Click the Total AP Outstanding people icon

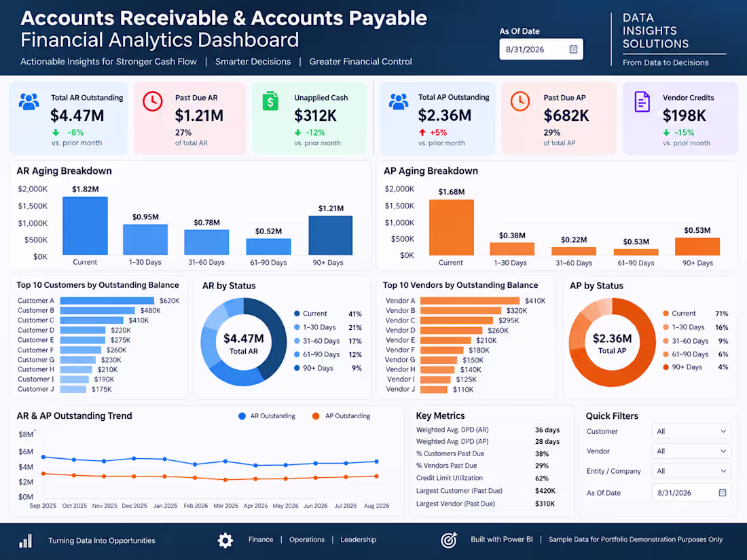[x=398, y=101]
